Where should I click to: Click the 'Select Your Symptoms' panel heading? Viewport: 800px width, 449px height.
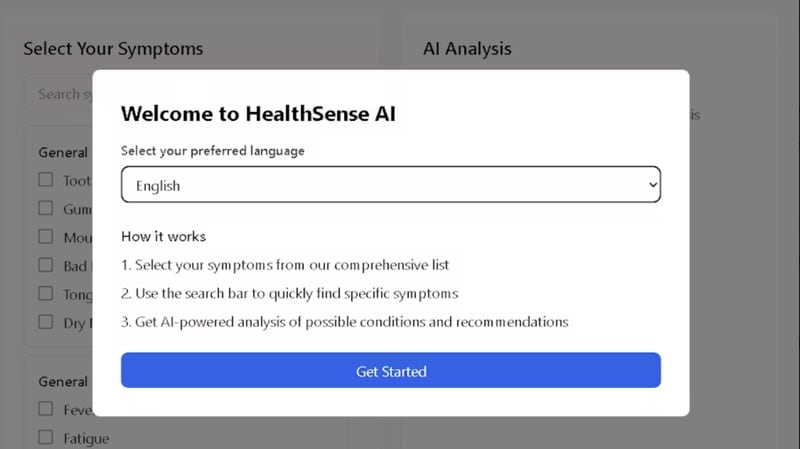113,48
